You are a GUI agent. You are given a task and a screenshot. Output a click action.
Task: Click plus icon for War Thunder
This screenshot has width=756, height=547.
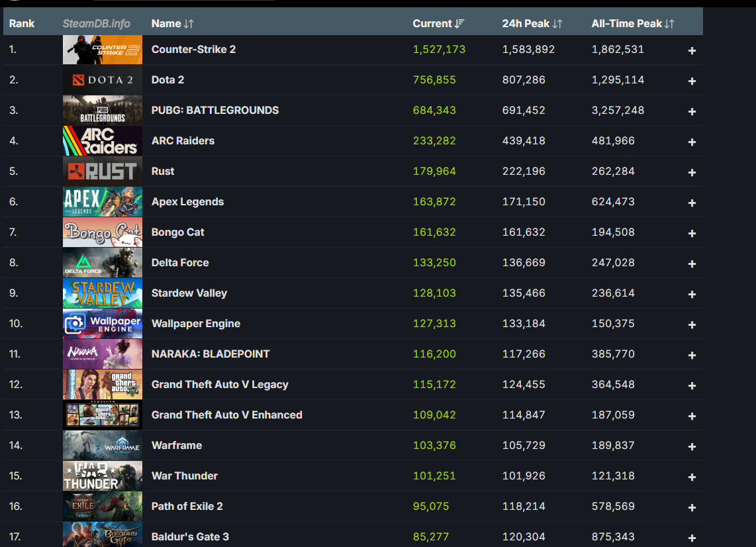[x=692, y=477]
